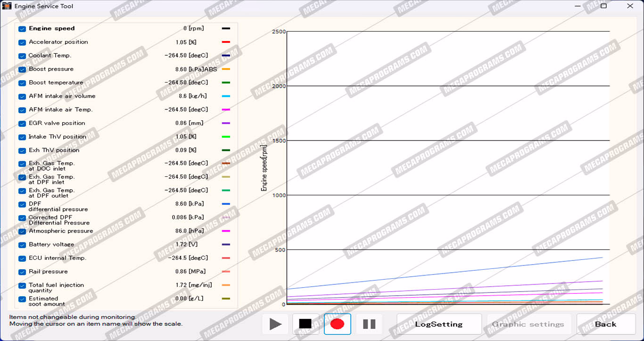Viewport: 644px width, 341px height.
Task: Toggle the Coolant Temp. checkbox
Action: (22, 56)
